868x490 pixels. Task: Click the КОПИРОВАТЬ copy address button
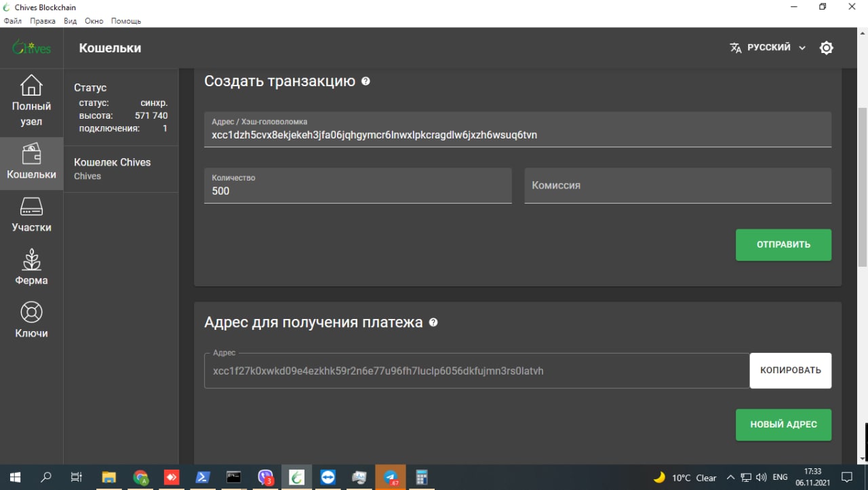[x=790, y=371]
